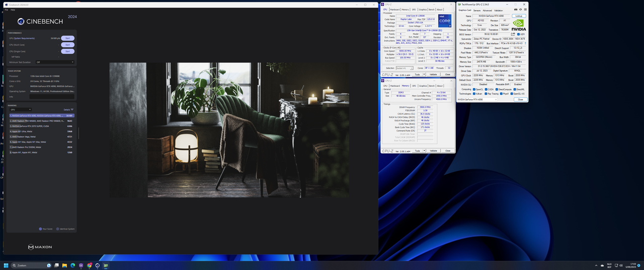This screenshot has height=270, width=644.
Task: Click the GPU-Z screenshot camera icon
Action: pyautogui.click(x=515, y=10)
